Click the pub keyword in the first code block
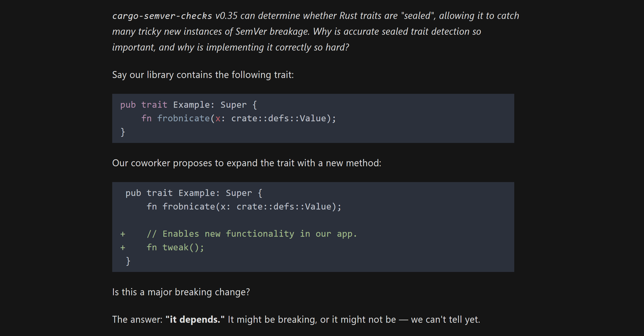Screen dimensions: 644x336 click(128, 104)
